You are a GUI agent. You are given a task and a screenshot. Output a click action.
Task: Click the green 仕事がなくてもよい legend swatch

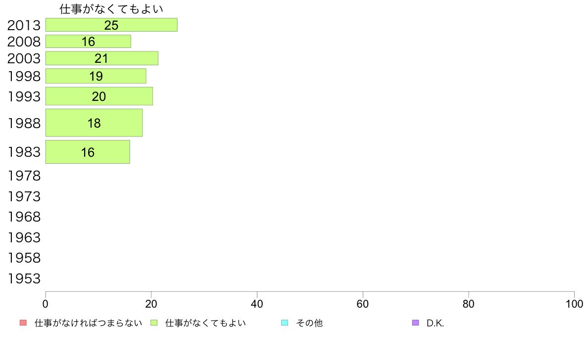154,323
